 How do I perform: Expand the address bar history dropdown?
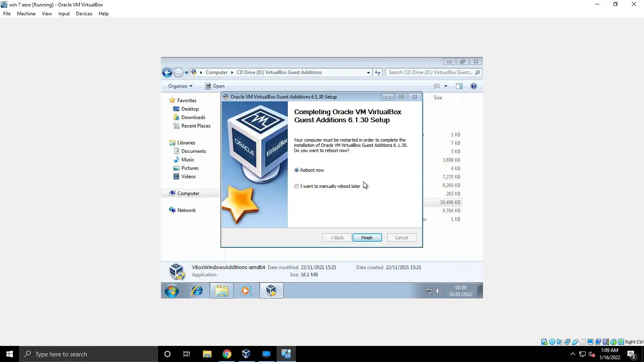click(368, 72)
